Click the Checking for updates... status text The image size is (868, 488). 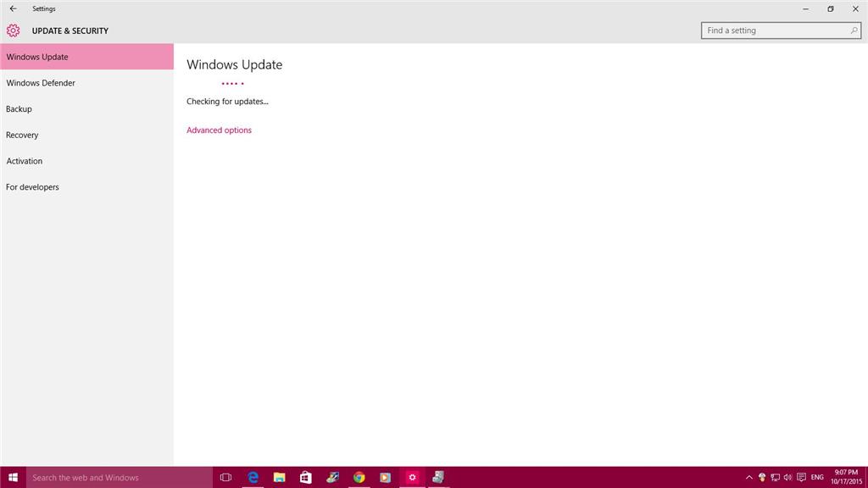point(227,102)
